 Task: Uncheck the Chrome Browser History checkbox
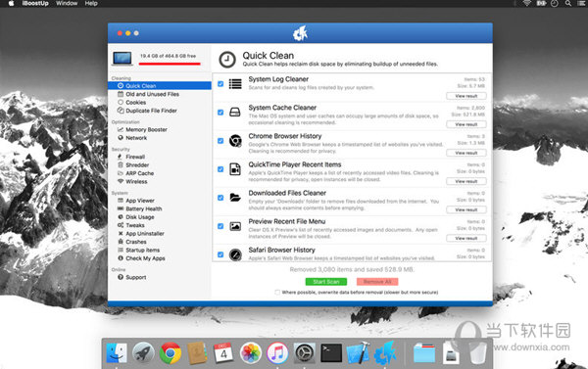click(x=220, y=141)
